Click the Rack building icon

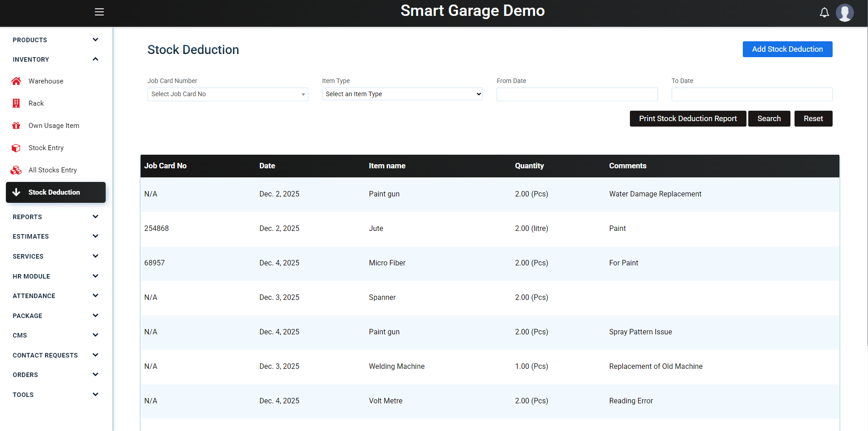point(16,103)
